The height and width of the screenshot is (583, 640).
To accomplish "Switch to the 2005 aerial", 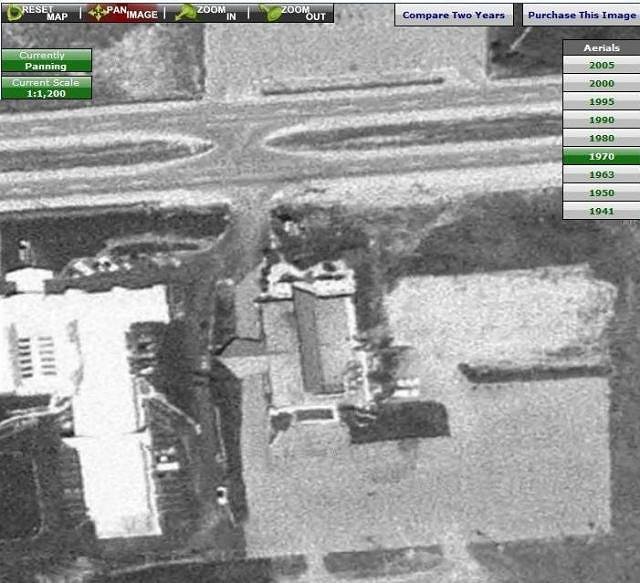I will click(x=601, y=65).
